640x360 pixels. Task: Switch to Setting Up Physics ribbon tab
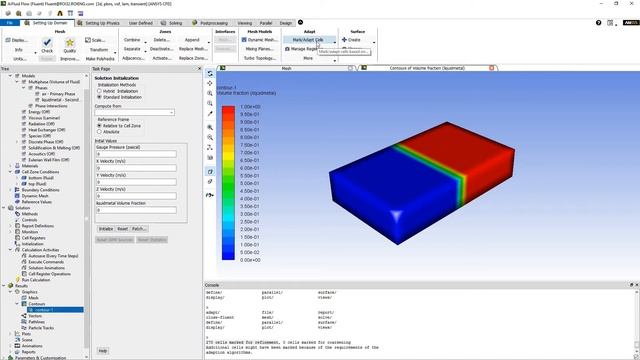(98, 23)
